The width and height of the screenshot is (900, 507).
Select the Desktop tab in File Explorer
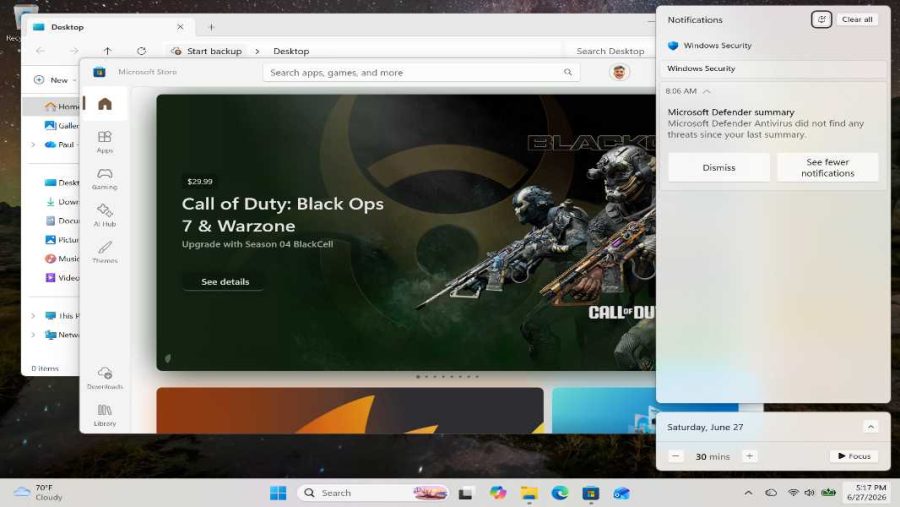108,27
